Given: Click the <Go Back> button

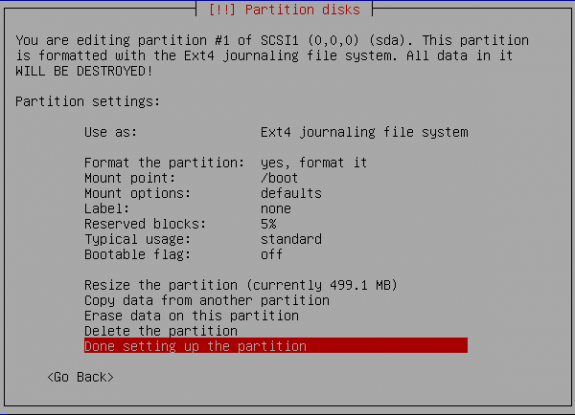Looking at the screenshot, I should click(x=80, y=377).
